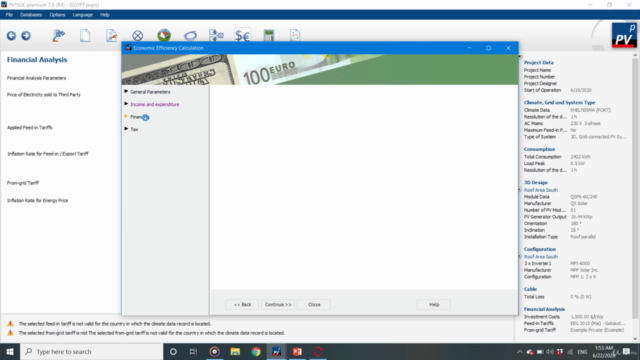Open the Plans and Parts List icon
The width and height of the screenshot is (640, 360).
pos(216,36)
